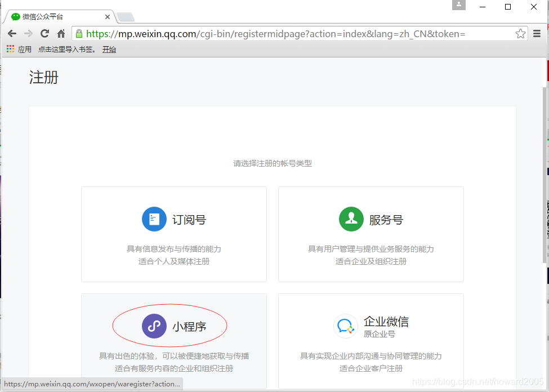The width and height of the screenshot is (549, 392).
Task: Select the 微信公众平台 browser tab
Action: (60, 16)
